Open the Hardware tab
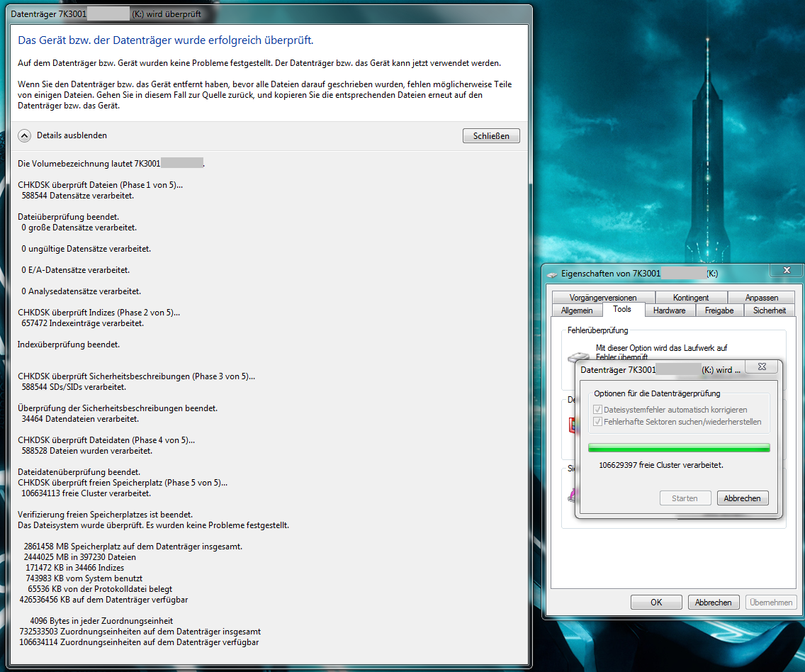The width and height of the screenshot is (805, 672). [x=669, y=310]
